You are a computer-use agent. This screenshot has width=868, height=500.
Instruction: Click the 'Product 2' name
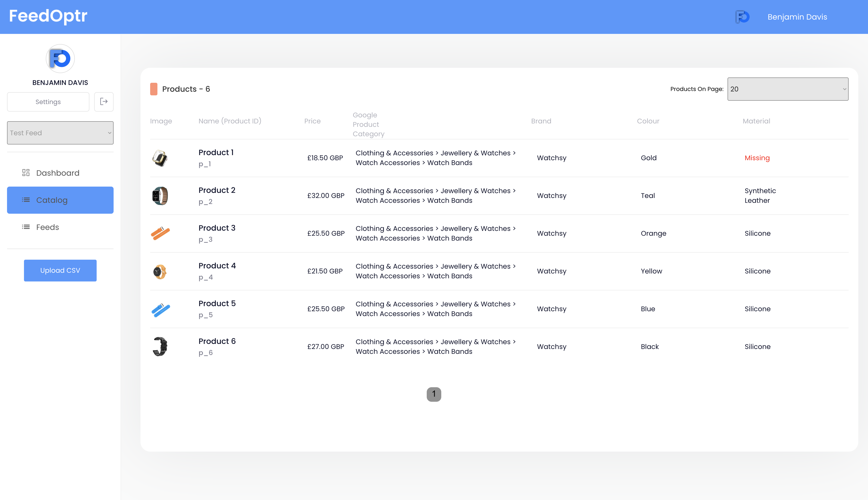coord(217,190)
